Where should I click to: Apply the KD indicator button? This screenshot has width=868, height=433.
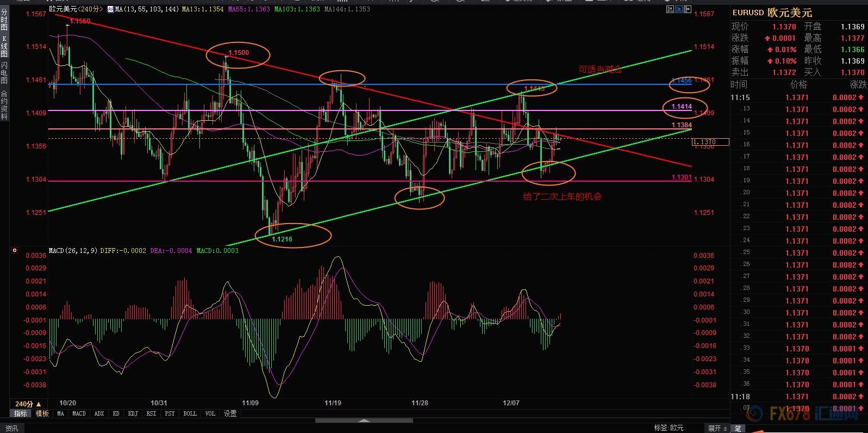(x=116, y=413)
